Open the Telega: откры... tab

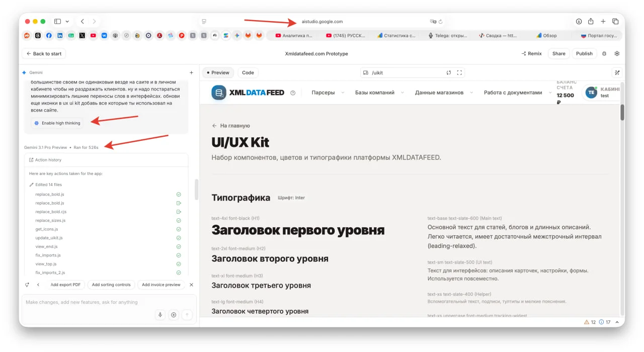(x=448, y=36)
